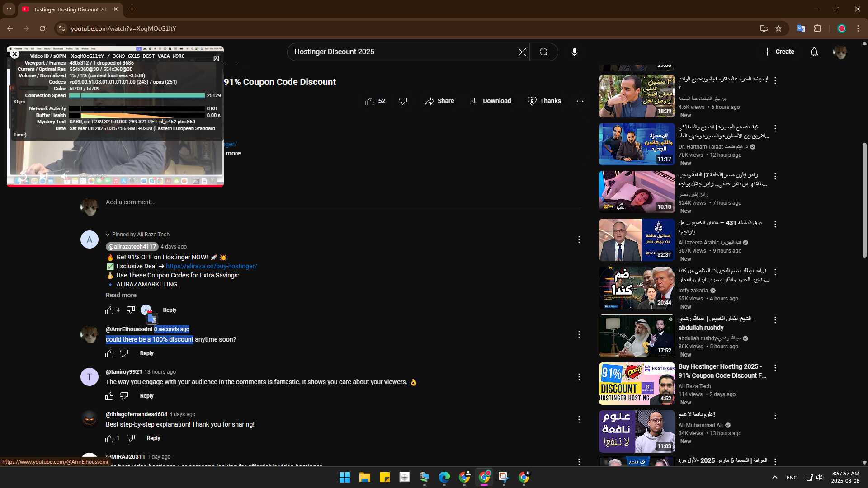Click the translate popup icon near selected text

pos(152,319)
